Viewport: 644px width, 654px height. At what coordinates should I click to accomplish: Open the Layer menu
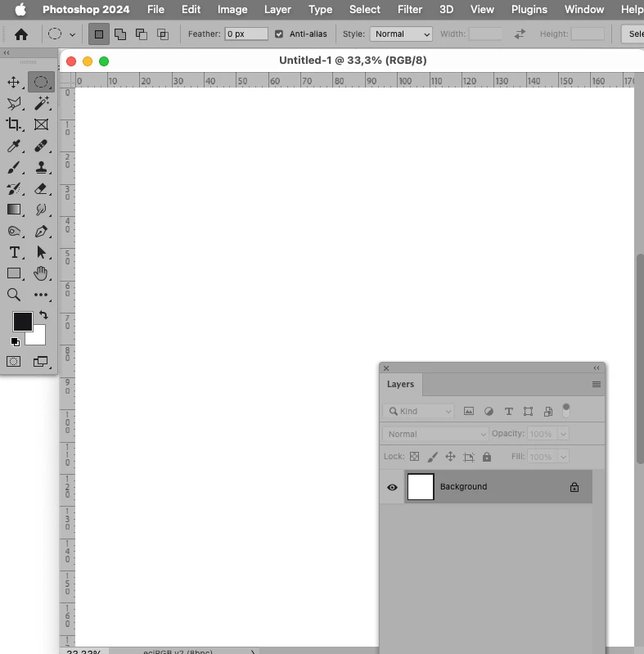click(277, 9)
